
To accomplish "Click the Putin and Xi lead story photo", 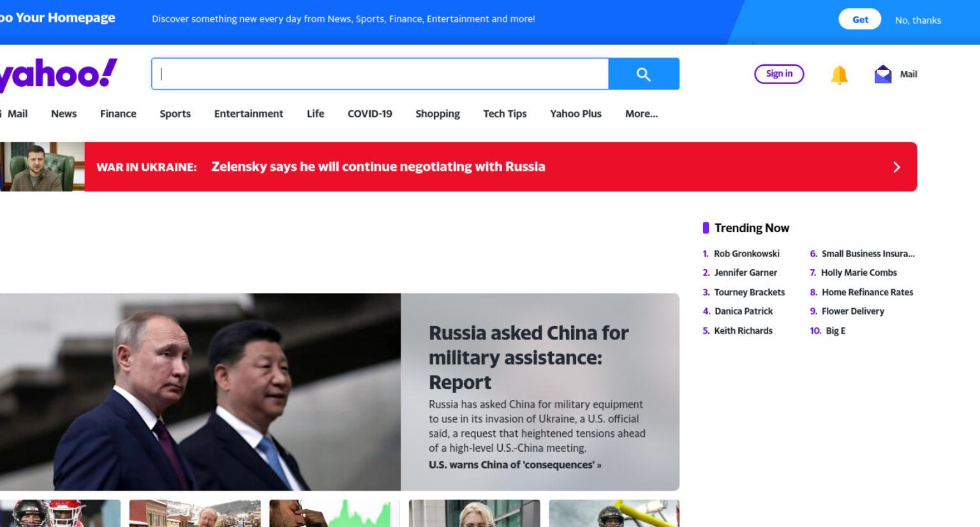I will (x=200, y=392).
